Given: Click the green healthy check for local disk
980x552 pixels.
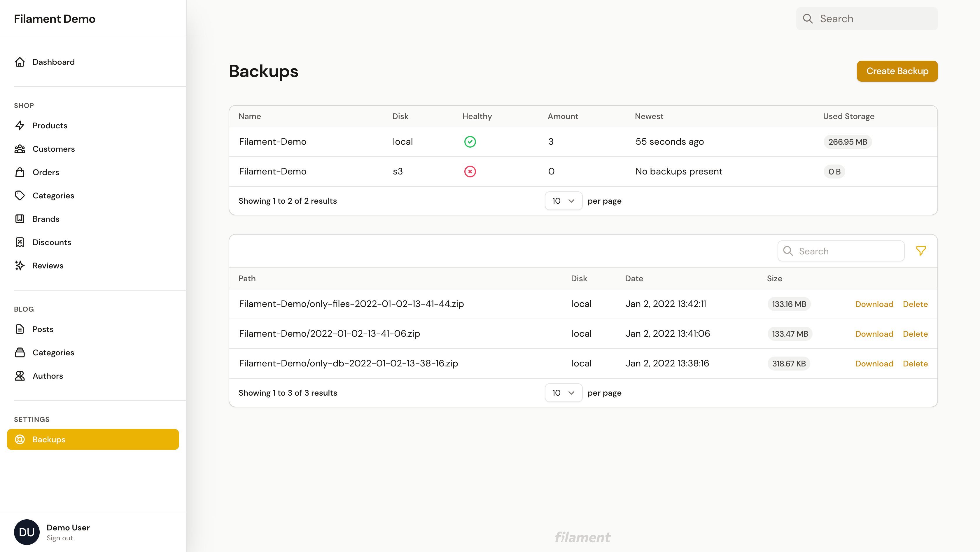Looking at the screenshot, I should tap(470, 142).
